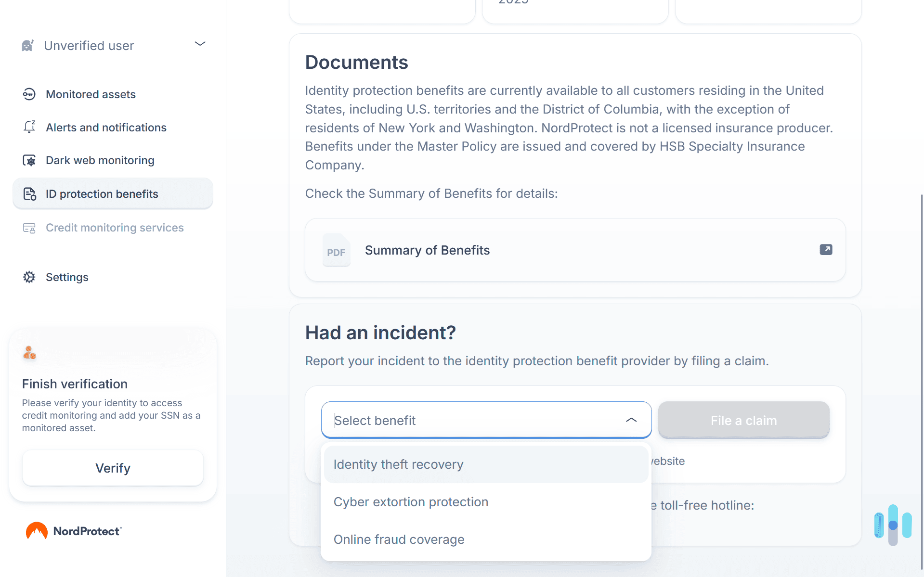Select the Monitored assets key icon
Viewport: 924px width, 577px height.
[29, 94]
